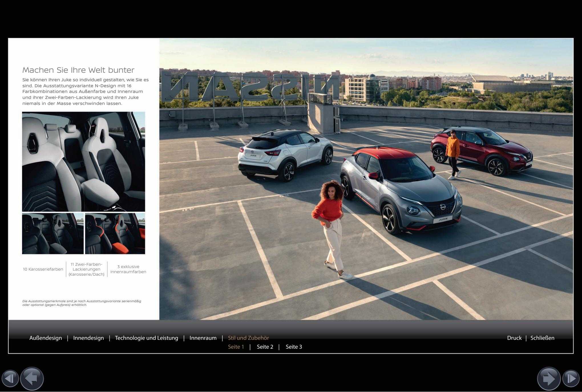Image resolution: width=582 pixels, height=392 pixels.
Task: Click the Schließen link
Action: 542,338
